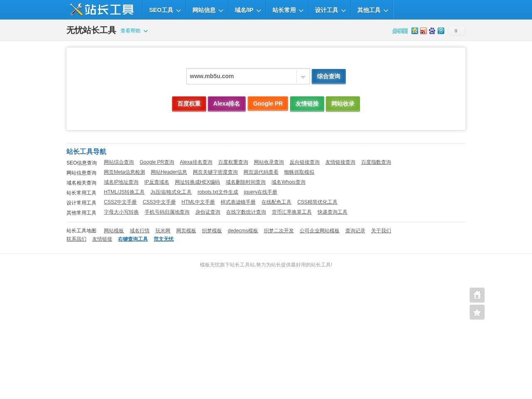
Task: Open the 网站收录查询 link
Action: (269, 162)
